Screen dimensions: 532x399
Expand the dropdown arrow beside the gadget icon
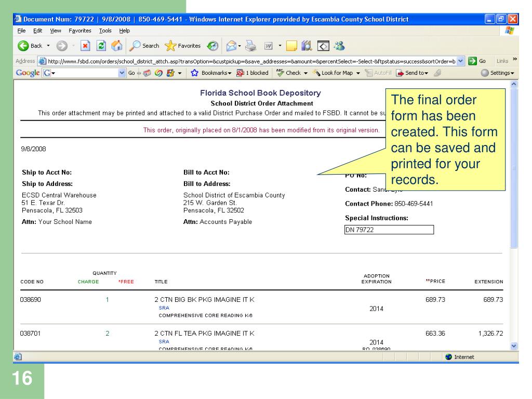point(180,73)
